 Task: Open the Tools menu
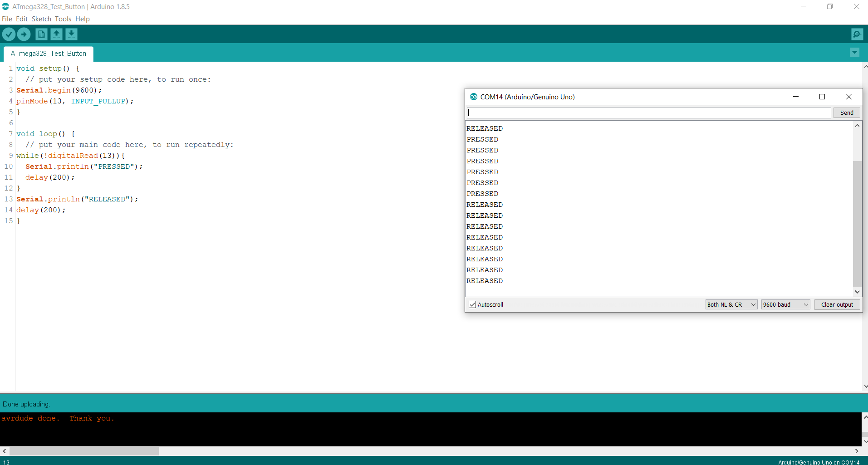[x=63, y=19]
